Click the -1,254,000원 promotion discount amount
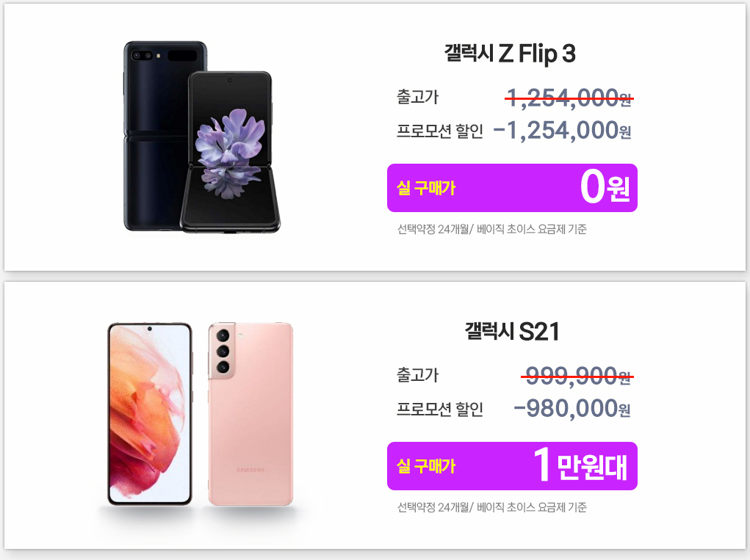 click(x=562, y=131)
